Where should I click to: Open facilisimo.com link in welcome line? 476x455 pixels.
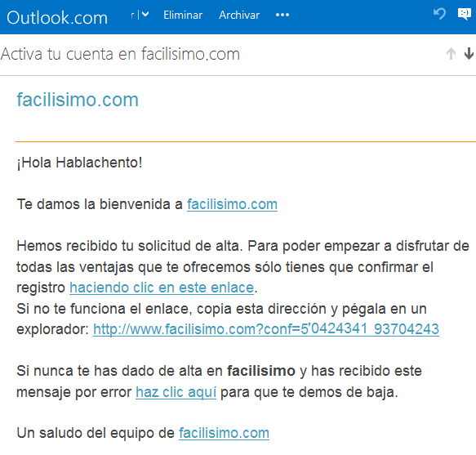[x=232, y=204]
